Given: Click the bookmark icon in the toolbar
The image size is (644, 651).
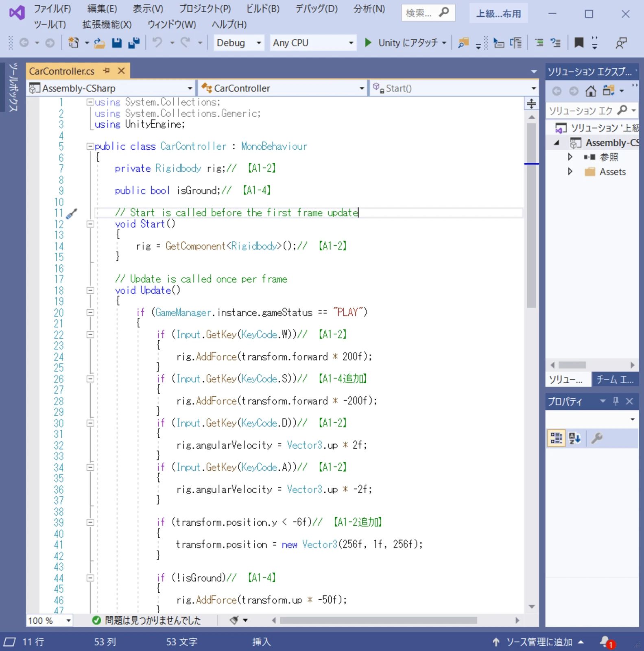Looking at the screenshot, I should 579,43.
